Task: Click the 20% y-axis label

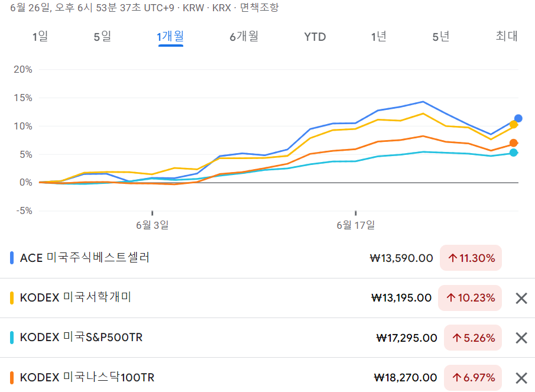Action: (x=23, y=70)
